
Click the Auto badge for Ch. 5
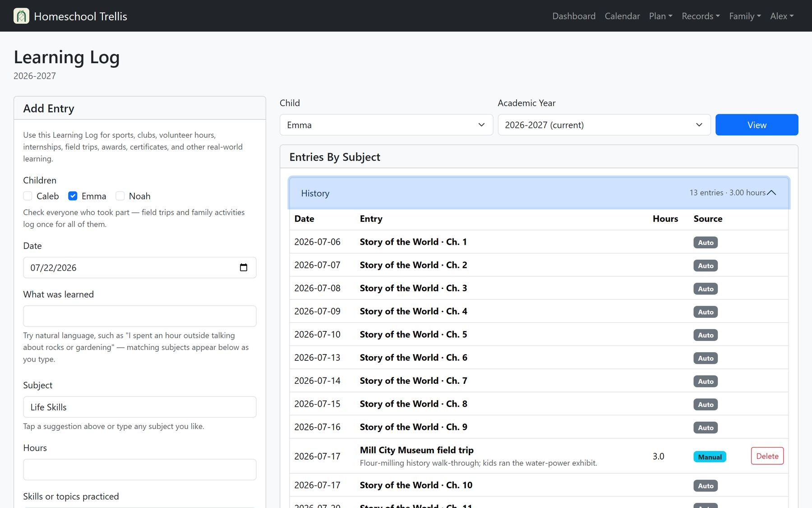(x=706, y=335)
